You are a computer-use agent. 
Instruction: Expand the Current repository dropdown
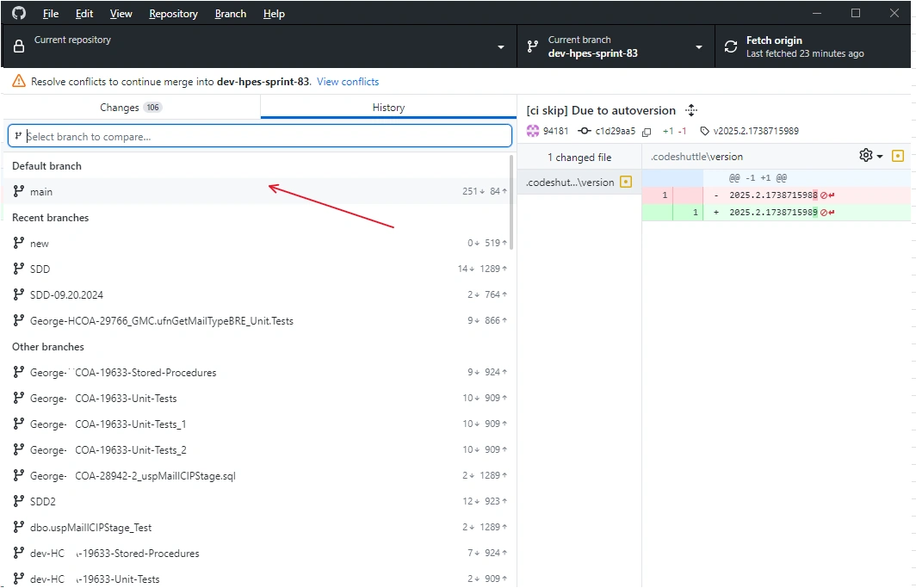[260, 46]
